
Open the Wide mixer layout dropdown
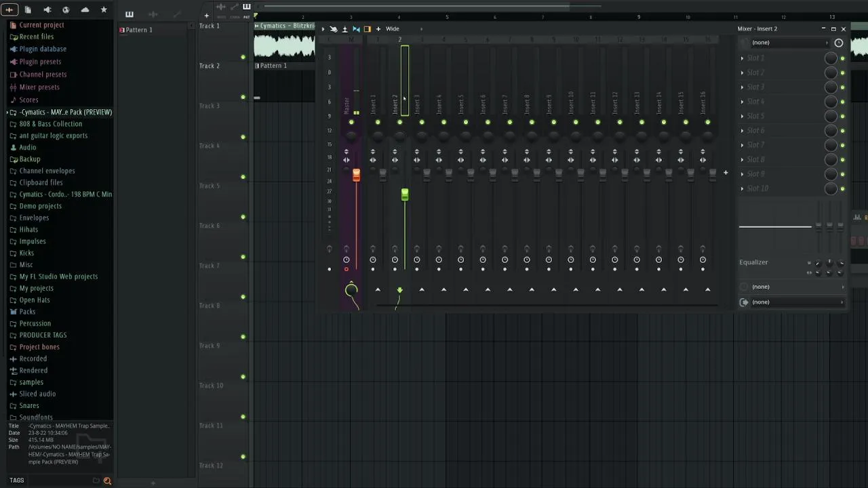(404, 28)
